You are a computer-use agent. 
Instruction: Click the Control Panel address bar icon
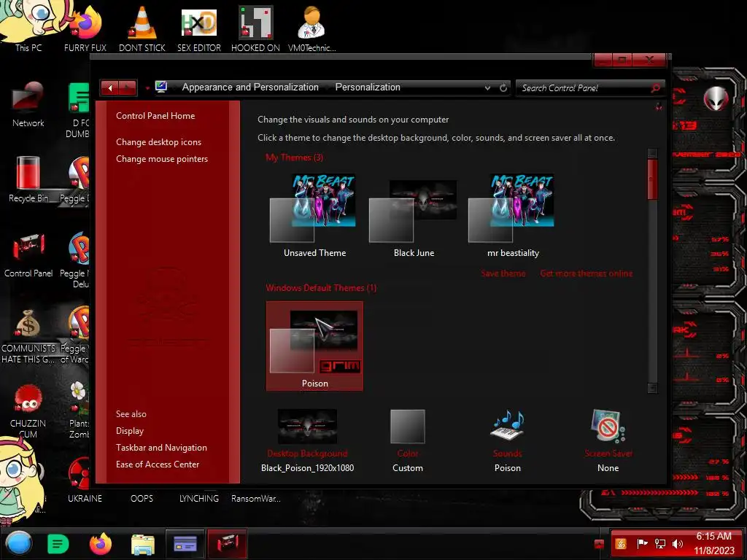[161, 87]
